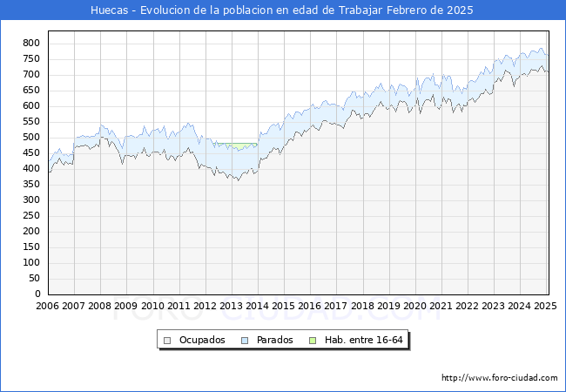The image size is (566, 392).
Task: Click the 400 y-axis value label
Action: pos(31,169)
